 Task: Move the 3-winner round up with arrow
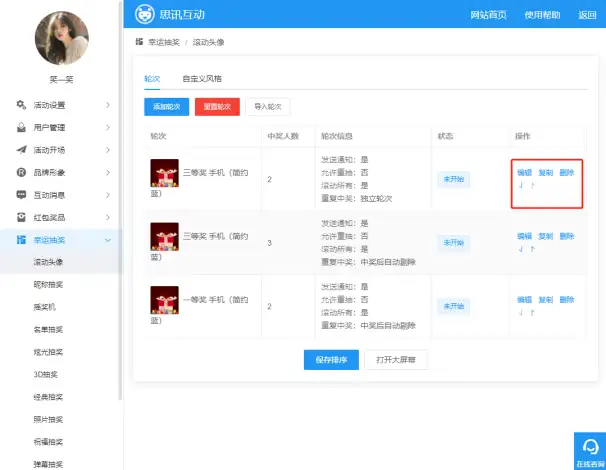[533, 249]
